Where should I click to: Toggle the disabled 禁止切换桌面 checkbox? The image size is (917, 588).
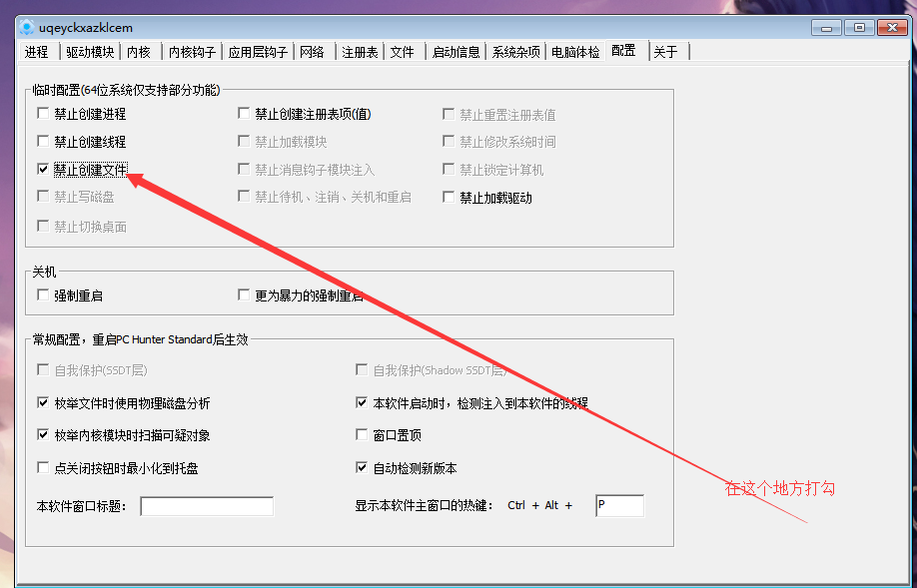[43, 226]
